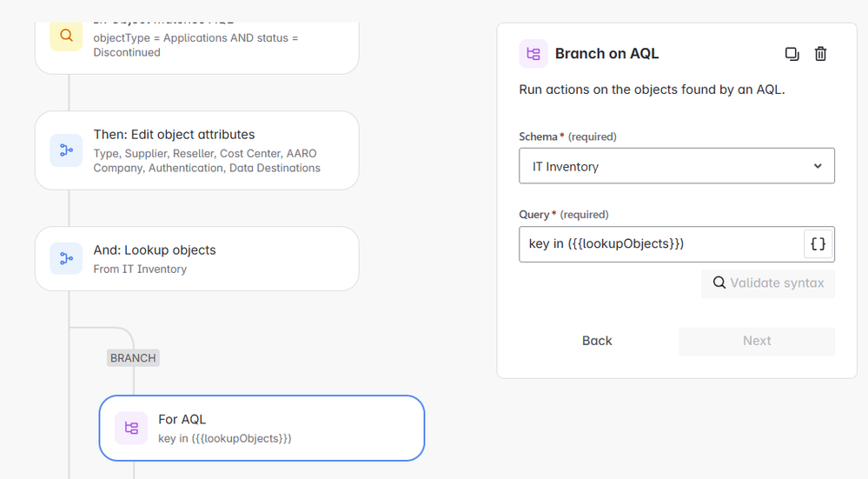The height and width of the screenshot is (479, 868).
Task: Click the duplicate component icon
Action: (x=792, y=54)
